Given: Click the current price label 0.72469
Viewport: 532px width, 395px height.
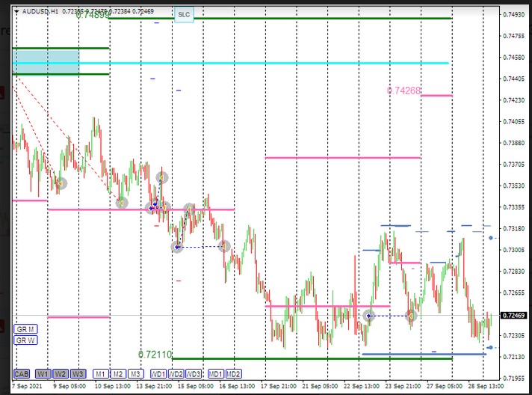Looking at the screenshot, I should coord(512,316).
